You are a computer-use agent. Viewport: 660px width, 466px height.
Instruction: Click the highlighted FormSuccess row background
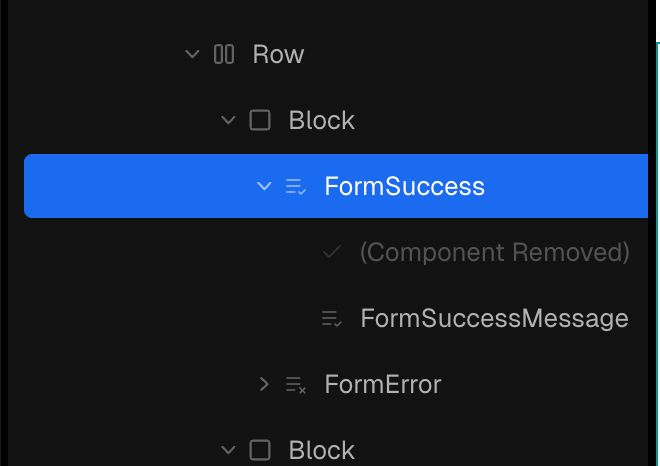point(336,186)
